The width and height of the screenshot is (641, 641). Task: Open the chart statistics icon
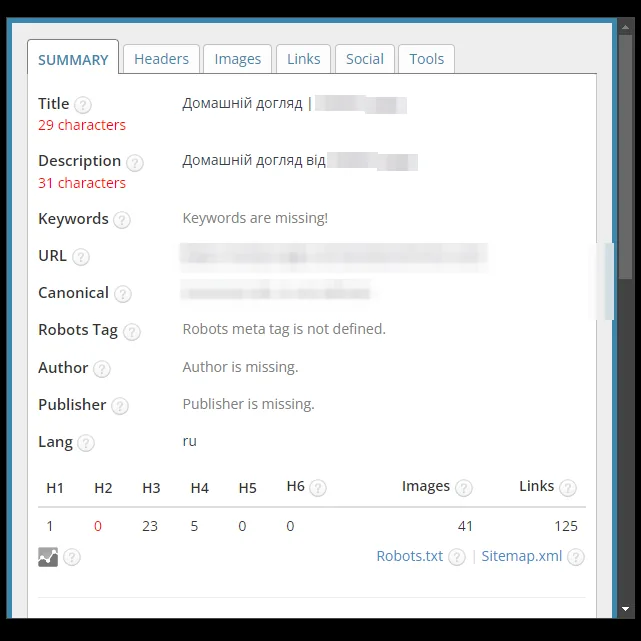click(48, 557)
